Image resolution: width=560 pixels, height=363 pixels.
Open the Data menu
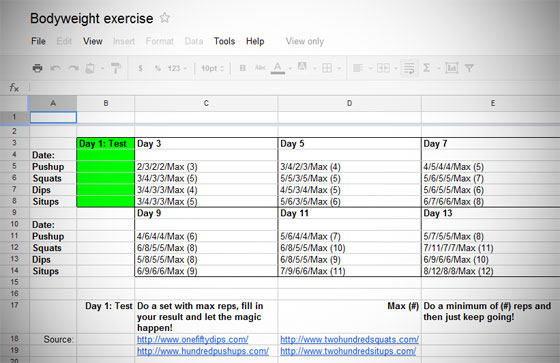pos(194,41)
